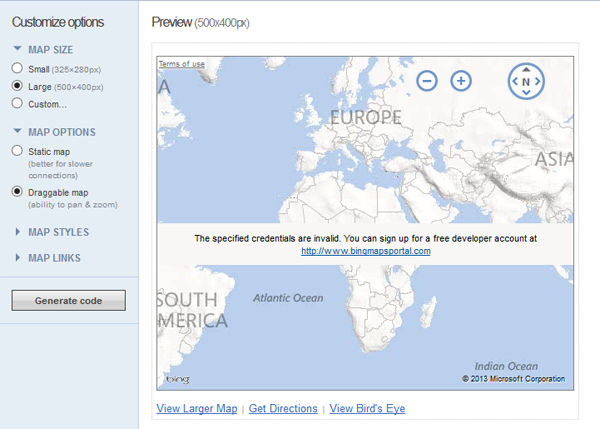Click the ASIA label on the map
This screenshot has height=429, width=600.
(554, 160)
